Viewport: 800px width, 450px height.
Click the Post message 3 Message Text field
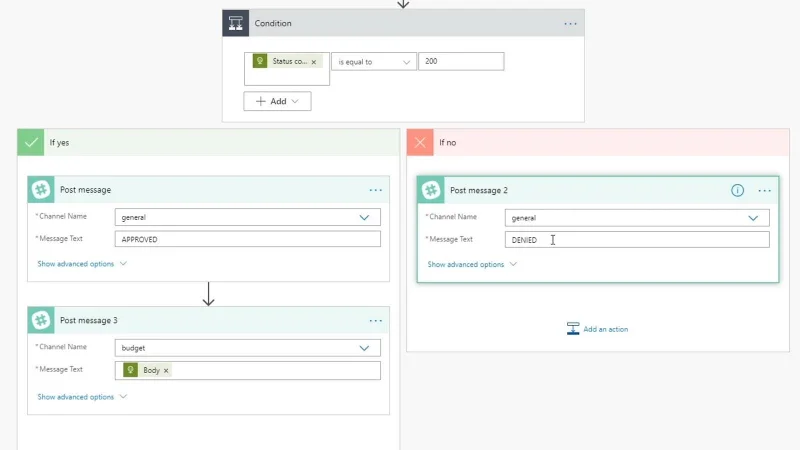coord(247,370)
